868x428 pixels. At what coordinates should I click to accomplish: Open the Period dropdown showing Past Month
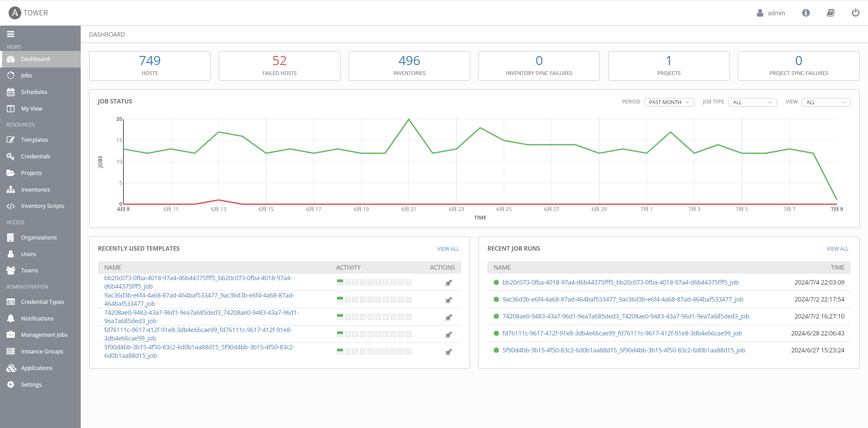click(x=669, y=102)
